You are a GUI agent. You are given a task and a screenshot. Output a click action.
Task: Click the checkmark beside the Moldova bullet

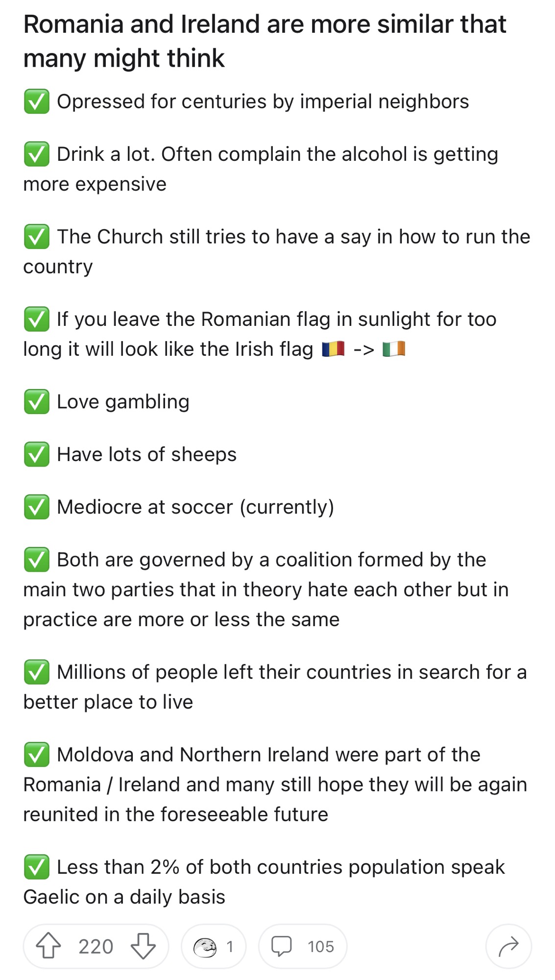(x=36, y=755)
